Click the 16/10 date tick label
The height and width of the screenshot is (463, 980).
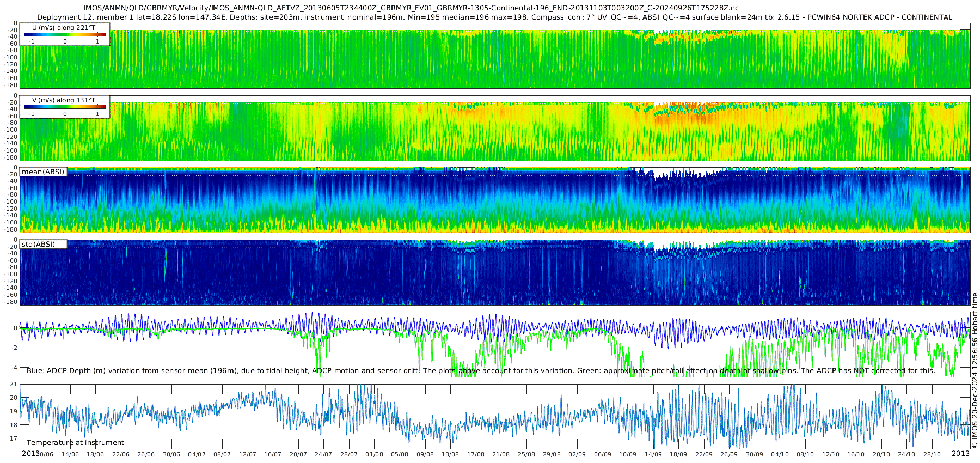coord(856,454)
